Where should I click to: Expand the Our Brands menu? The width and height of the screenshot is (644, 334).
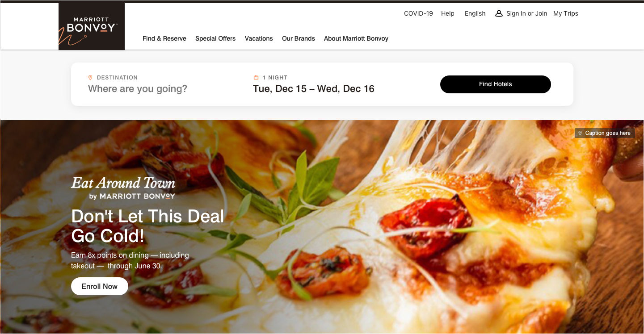pyautogui.click(x=299, y=38)
